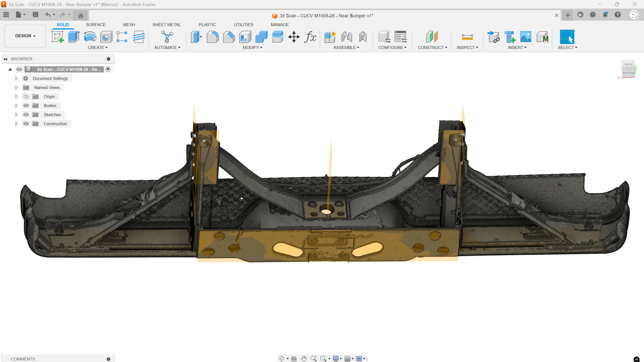Open the MODIFY menu
Viewport: 644px width, 362px height.
point(252,48)
